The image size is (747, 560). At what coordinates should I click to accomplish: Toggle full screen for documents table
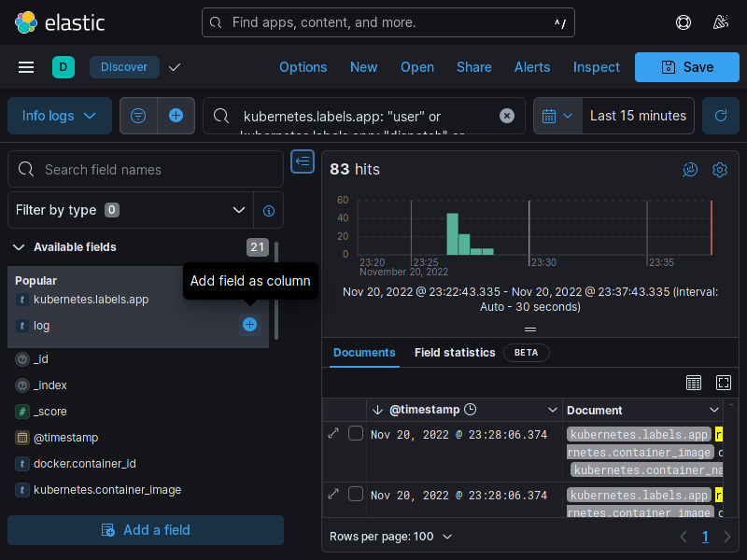(724, 383)
